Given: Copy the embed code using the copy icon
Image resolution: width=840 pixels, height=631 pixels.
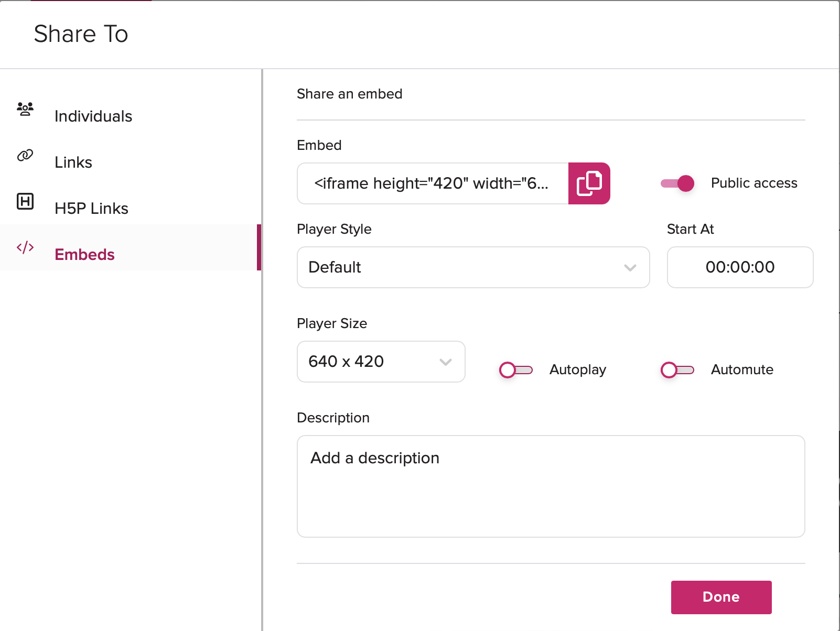Looking at the screenshot, I should pyautogui.click(x=589, y=183).
